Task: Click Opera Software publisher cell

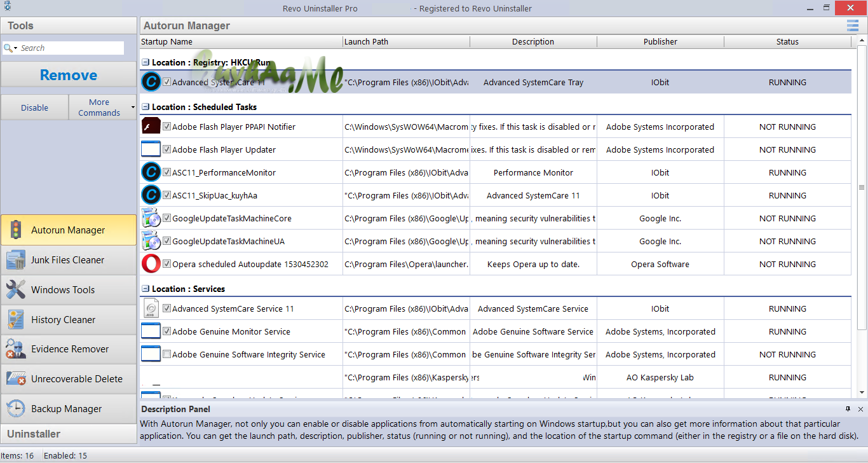Action: (661, 264)
